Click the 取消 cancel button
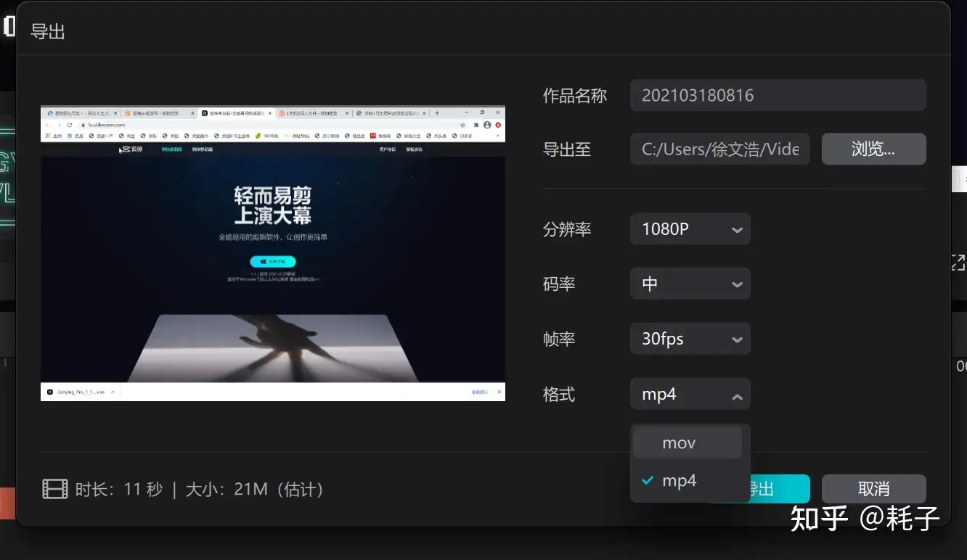Viewport: 967px width, 560px height. point(873,489)
